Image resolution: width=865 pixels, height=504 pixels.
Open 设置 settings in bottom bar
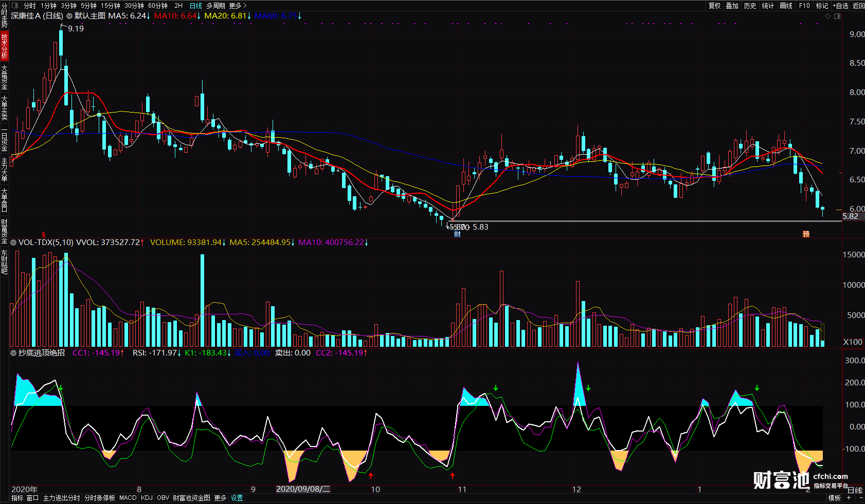(x=237, y=498)
